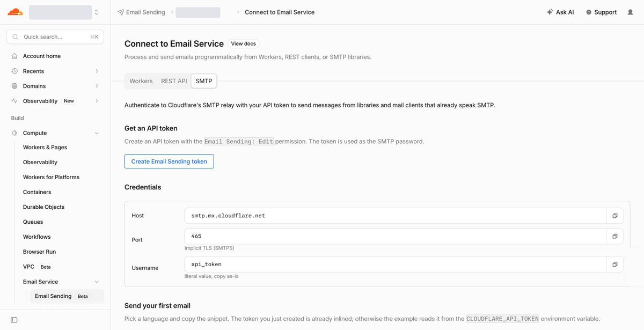Click the Cloudflare logo

tap(15, 12)
